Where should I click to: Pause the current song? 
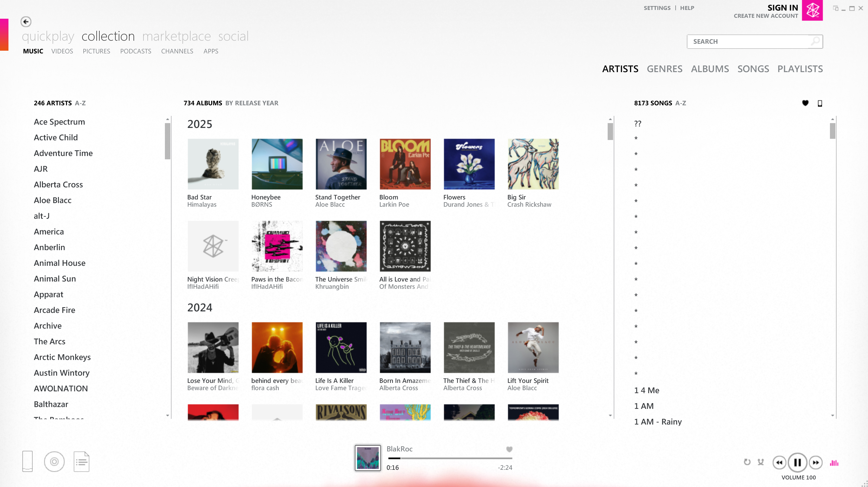(x=797, y=463)
